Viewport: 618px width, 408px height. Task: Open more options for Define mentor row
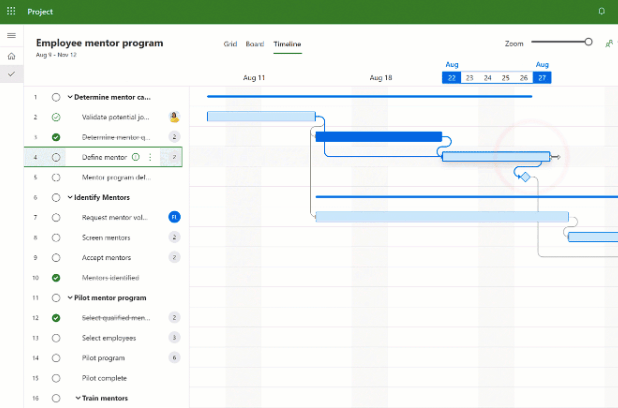(150, 157)
